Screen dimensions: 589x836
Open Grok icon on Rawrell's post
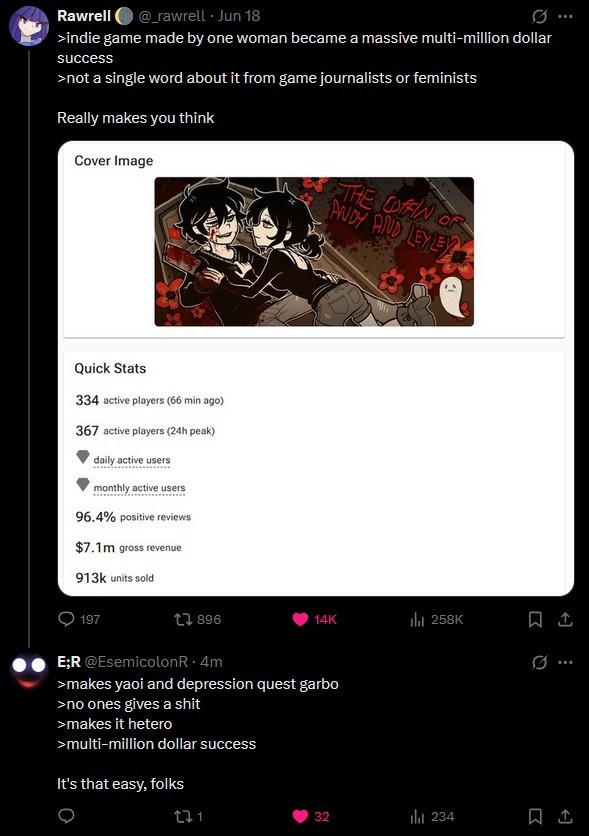click(539, 17)
